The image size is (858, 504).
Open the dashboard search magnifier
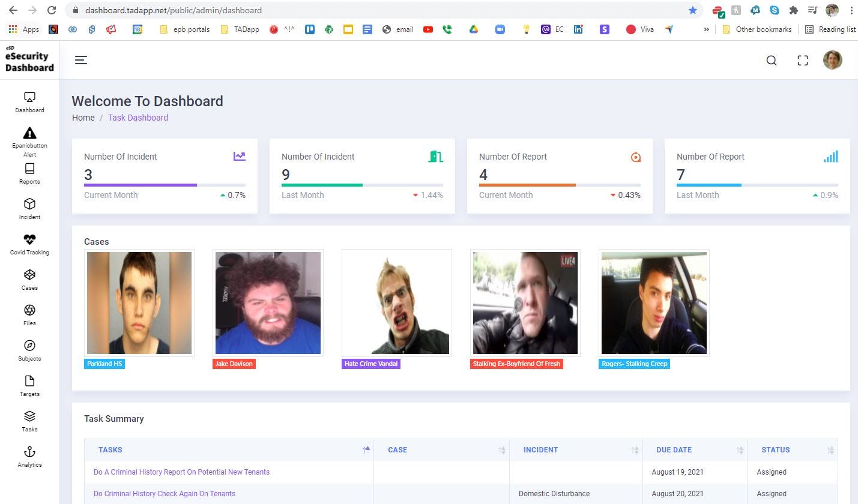click(771, 60)
